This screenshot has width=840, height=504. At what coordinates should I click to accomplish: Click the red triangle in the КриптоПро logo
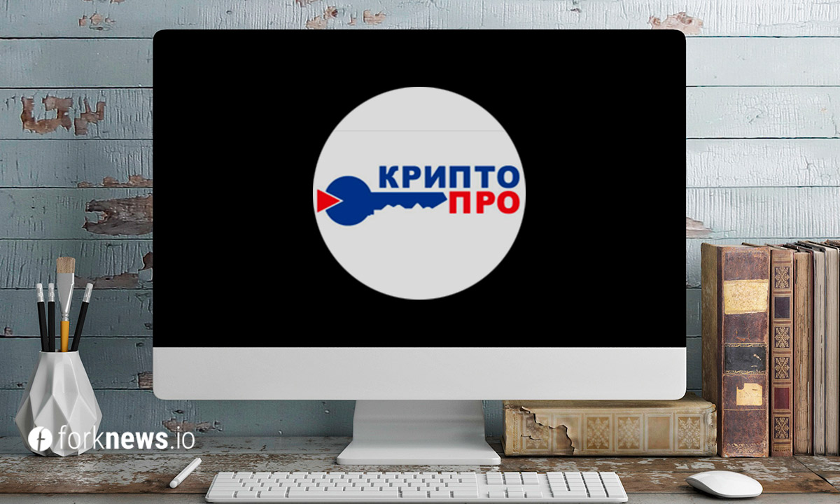tap(324, 202)
